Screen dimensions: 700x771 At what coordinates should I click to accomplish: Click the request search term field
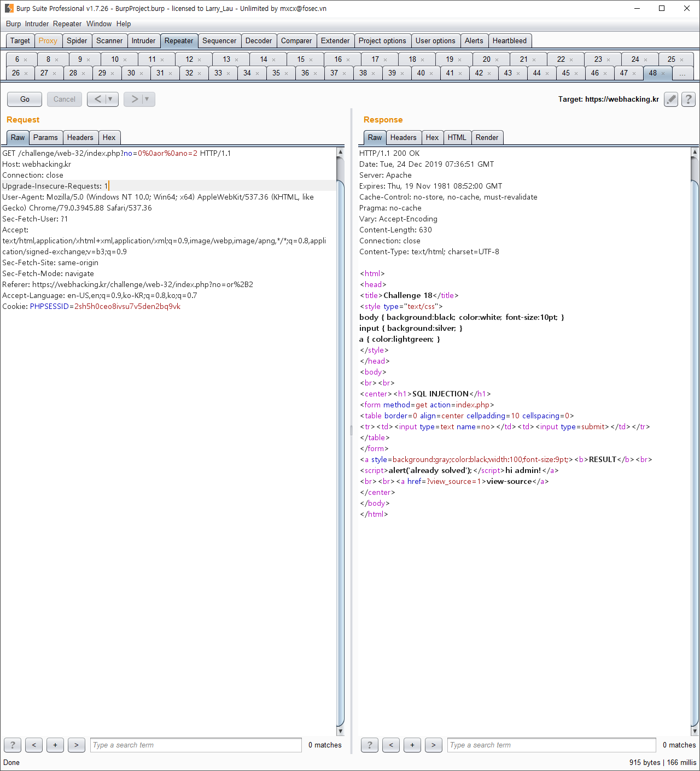(x=196, y=745)
